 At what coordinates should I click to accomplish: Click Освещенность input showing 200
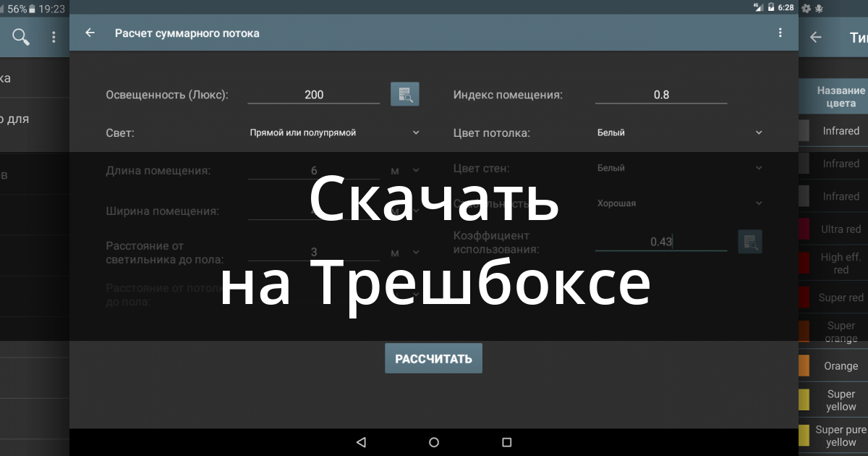click(314, 95)
